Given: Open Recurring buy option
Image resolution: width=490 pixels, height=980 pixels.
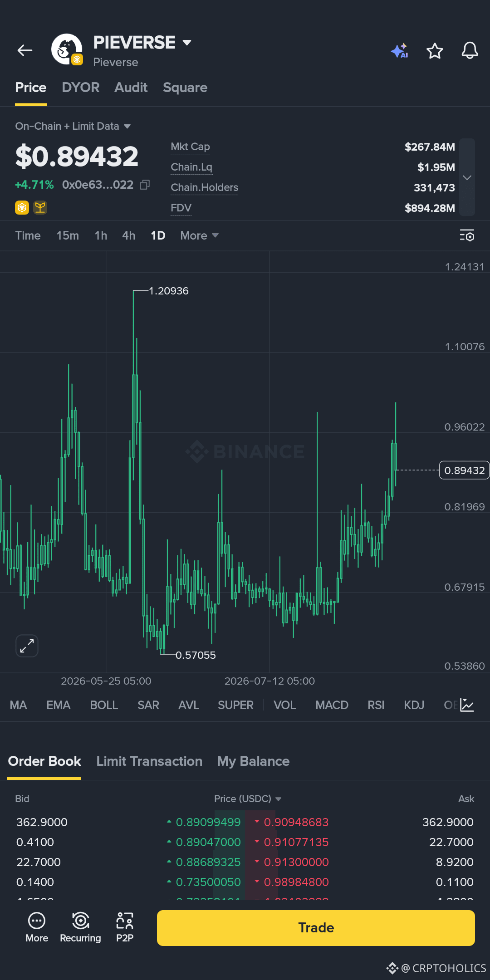Looking at the screenshot, I should (80, 927).
